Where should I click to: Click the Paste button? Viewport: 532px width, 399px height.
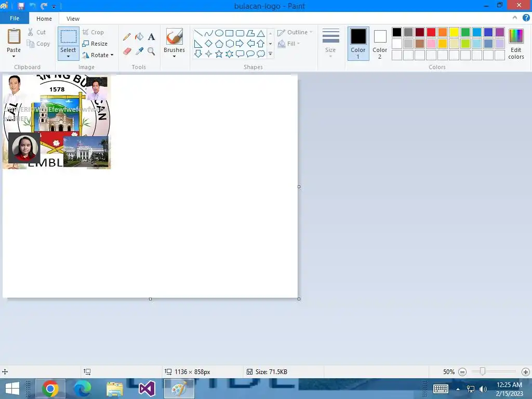pos(14,41)
